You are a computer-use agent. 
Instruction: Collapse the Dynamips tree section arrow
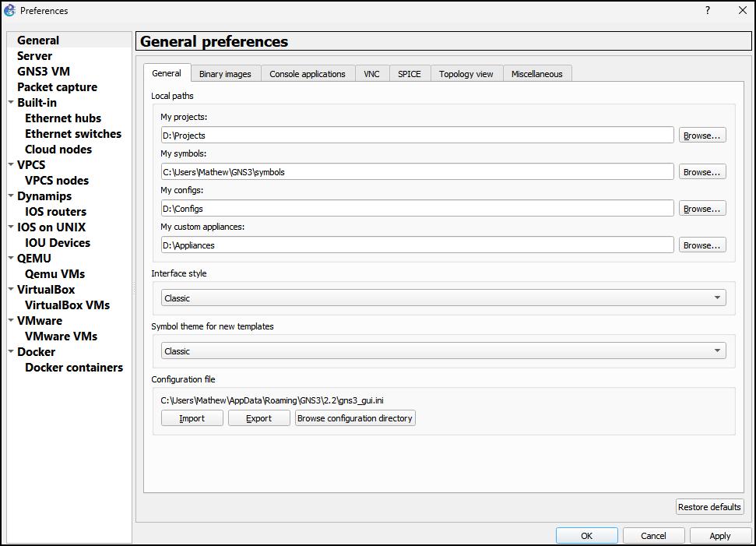pyautogui.click(x=11, y=196)
